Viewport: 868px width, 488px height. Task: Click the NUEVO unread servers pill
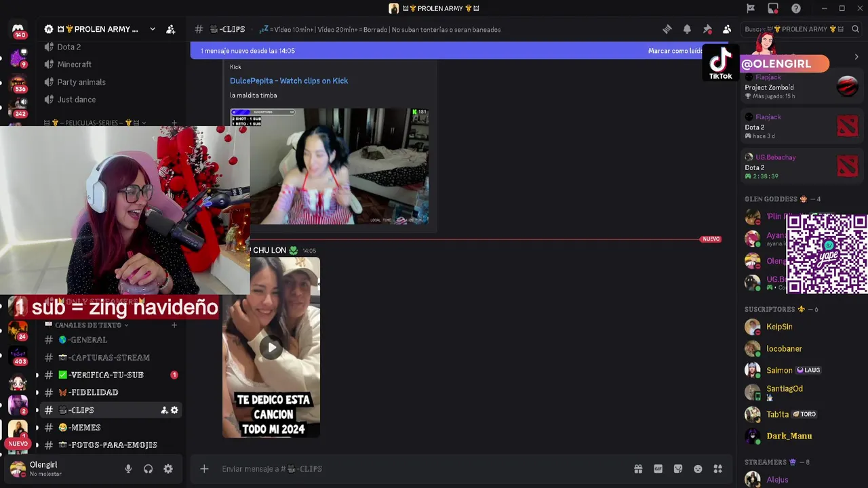pyautogui.click(x=18, y=444)
